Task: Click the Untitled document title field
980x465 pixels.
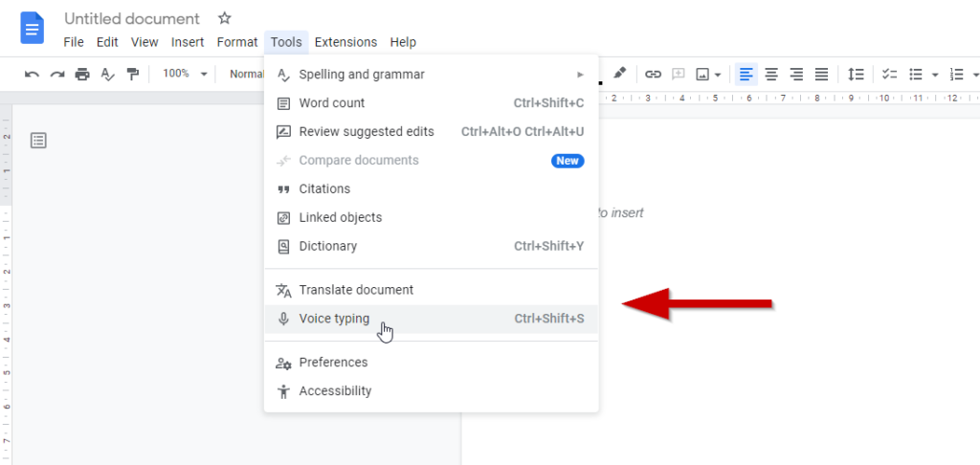Action: (132, 19)
